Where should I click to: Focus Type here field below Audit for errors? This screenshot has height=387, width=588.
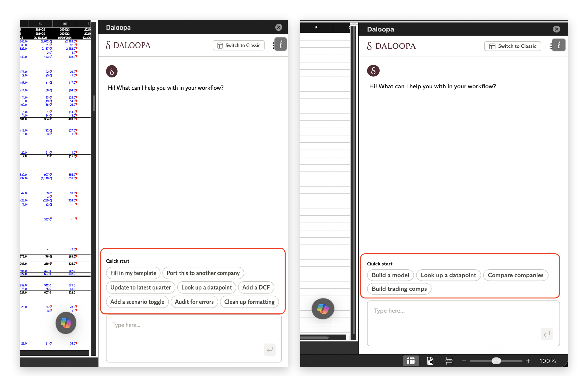(x=194, y=338)
